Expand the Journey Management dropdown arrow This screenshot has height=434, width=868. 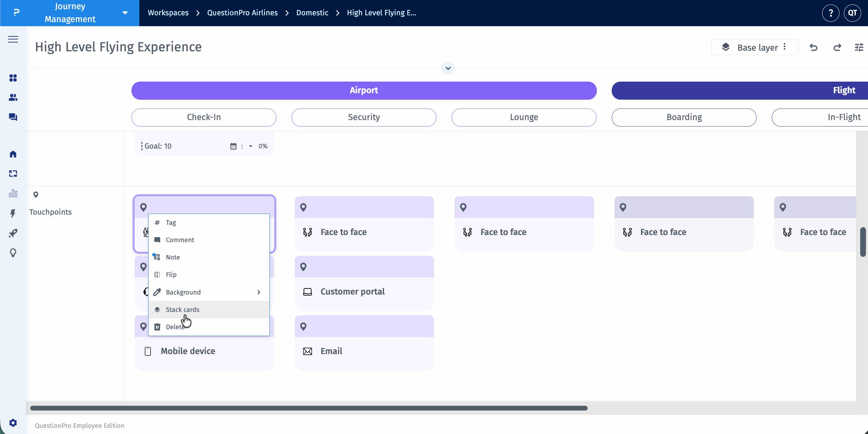point(125,13)
